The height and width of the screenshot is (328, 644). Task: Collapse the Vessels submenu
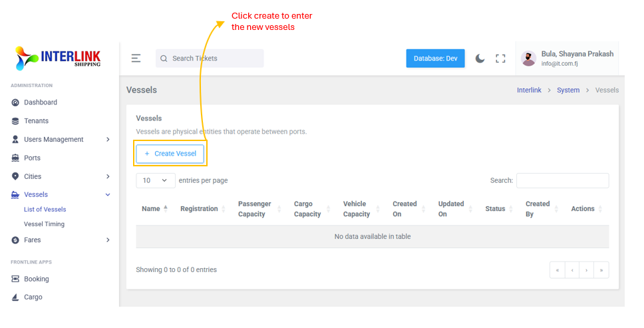click(108, 195)
